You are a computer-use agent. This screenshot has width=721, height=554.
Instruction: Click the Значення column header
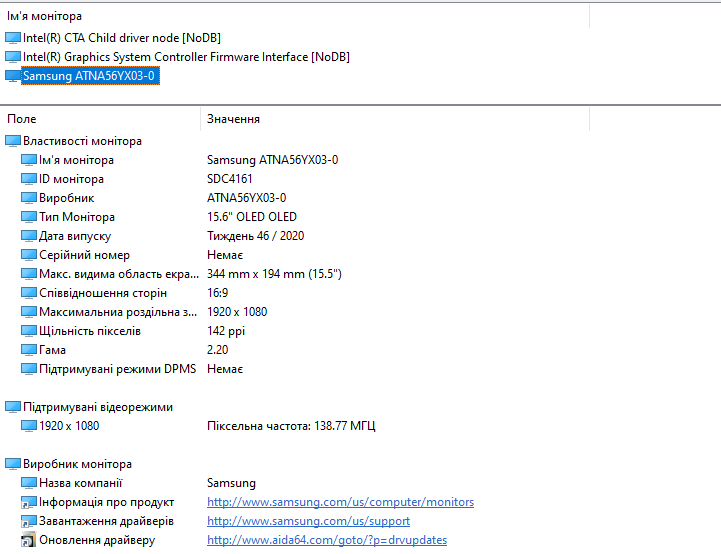[x=233, y=119]
